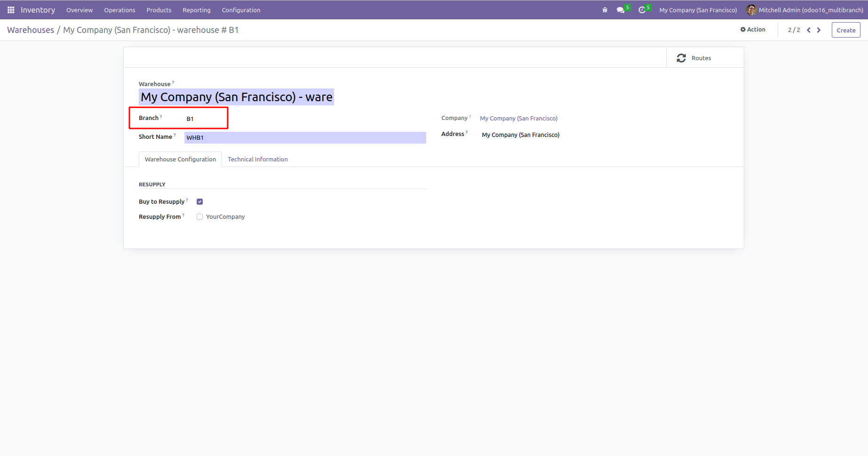Click the Address field value
Screen dimensions: 868x456
(x=520, y=135)
